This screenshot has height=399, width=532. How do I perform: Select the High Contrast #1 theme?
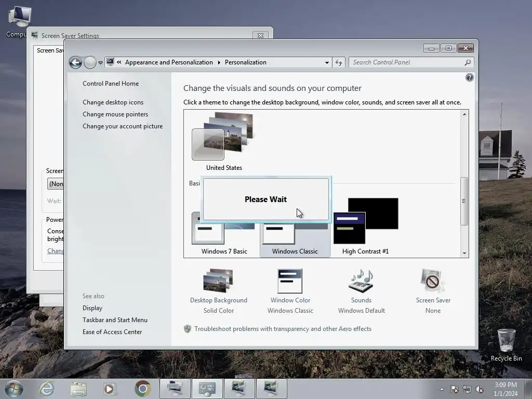(366, 227)
